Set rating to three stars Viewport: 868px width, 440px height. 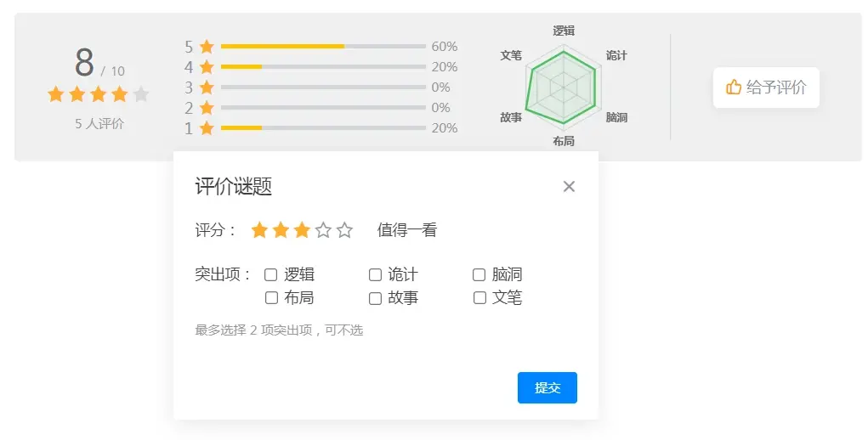tap(302, 230)
